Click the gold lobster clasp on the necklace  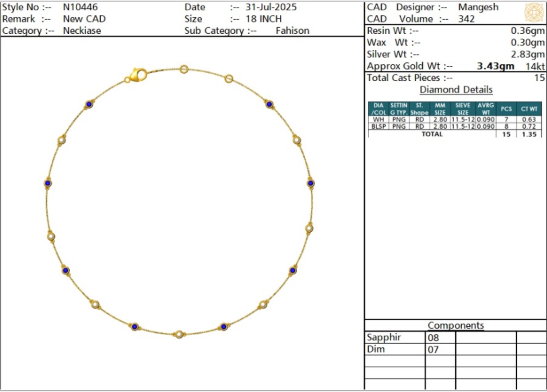tap(138, 75)
